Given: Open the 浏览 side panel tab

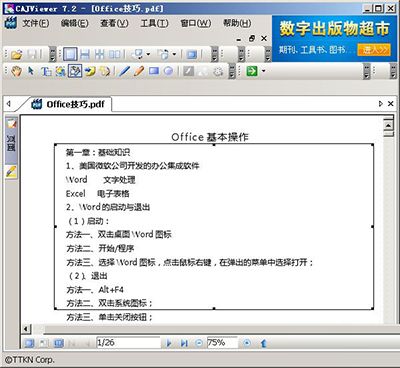Looking at the screenshot, I should point(11,143).
